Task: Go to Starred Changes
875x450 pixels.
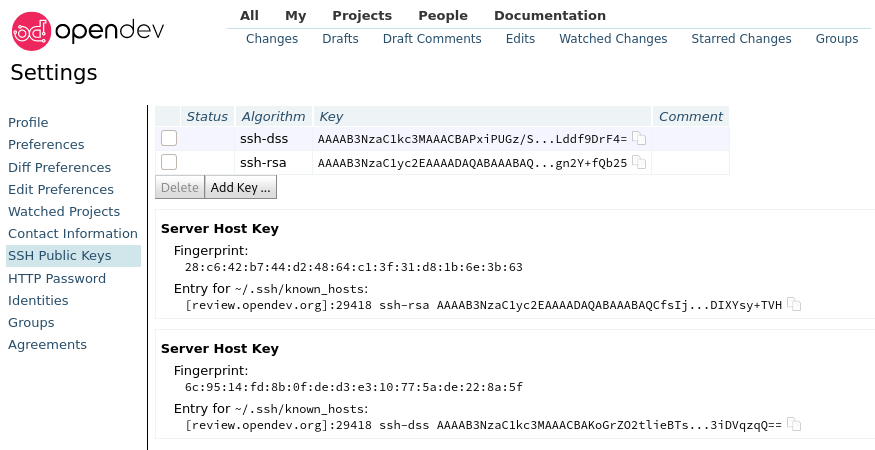Action: point(741,39)
